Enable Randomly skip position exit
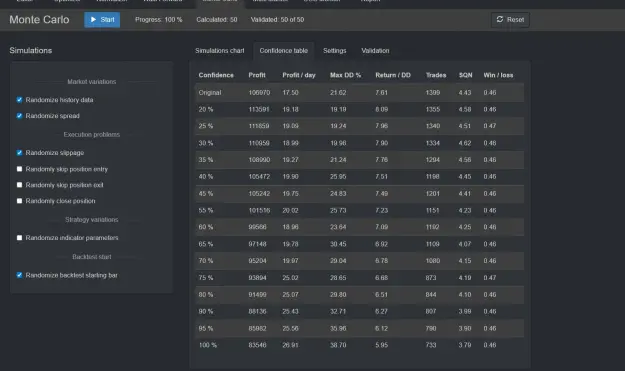625x371 pixels. 19,185
